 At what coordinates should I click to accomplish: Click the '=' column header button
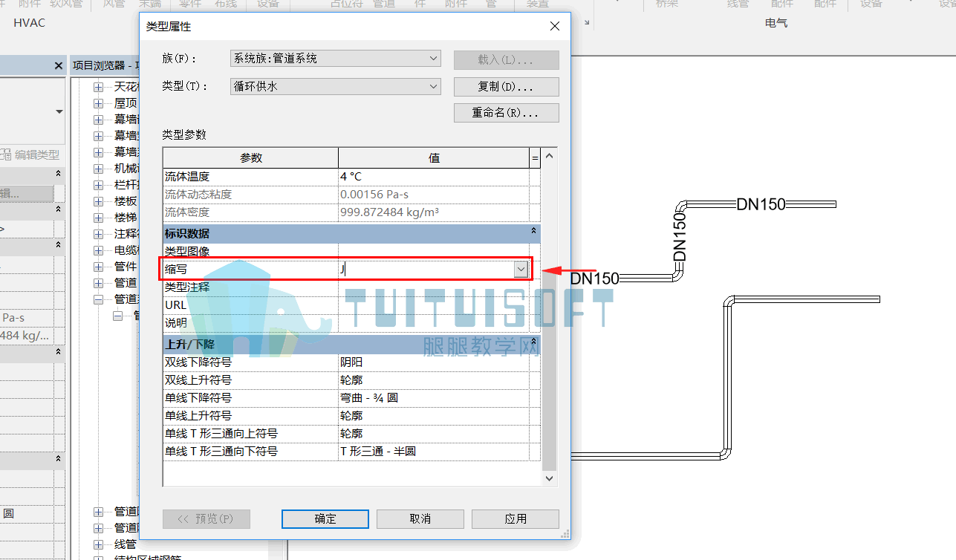pyautogui.click(x=535, y=158)
